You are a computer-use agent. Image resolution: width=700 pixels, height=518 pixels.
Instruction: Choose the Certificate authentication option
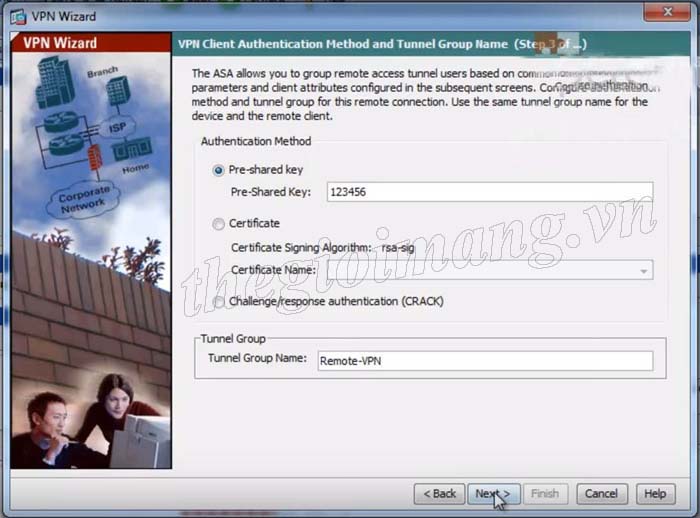pyautogui.click(x=218, y=224)
